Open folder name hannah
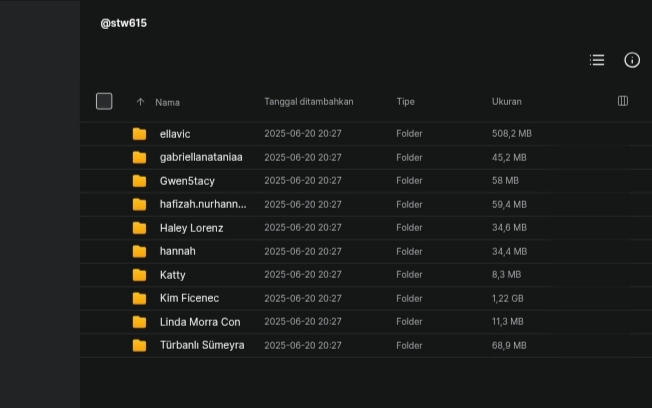The width and height of the screenshot is (652, 408). [x=178, y=251]
